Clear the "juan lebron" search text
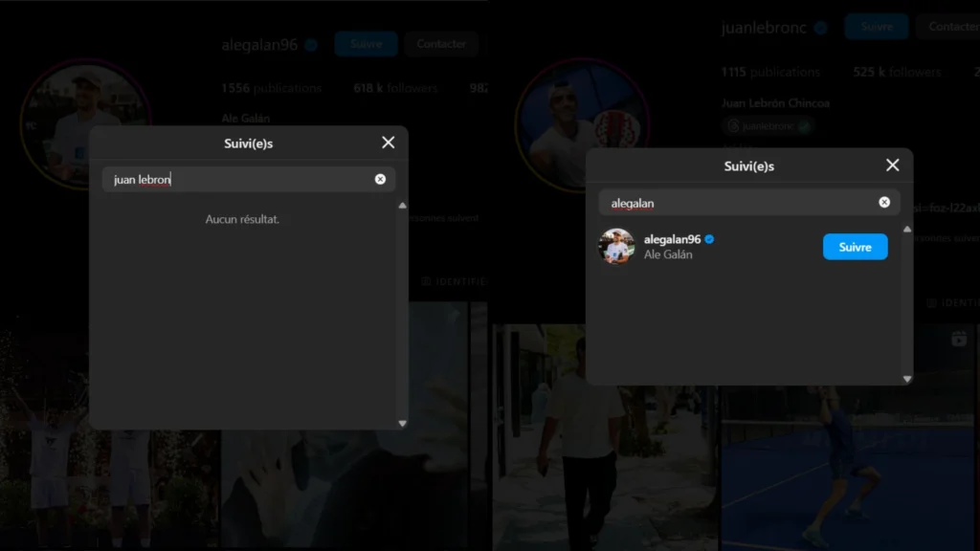Viewport: 980px width, 551px height. click(380, 179)
